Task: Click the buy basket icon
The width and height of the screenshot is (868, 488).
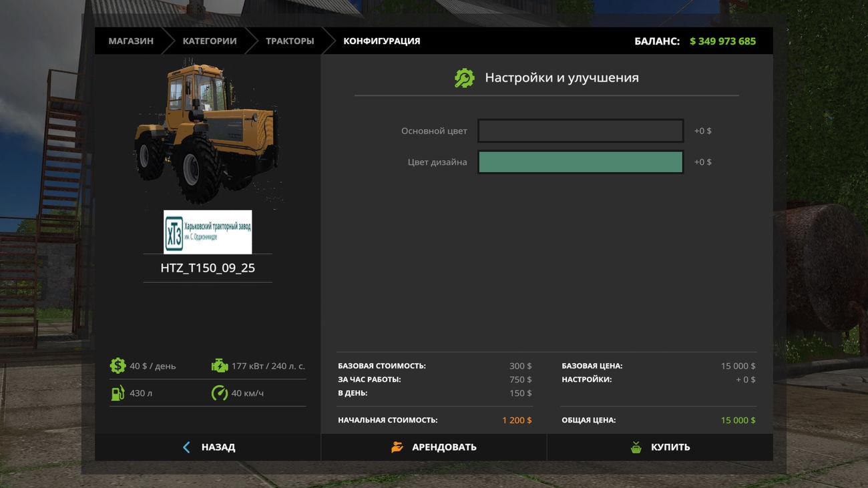Action: click(636, 447)
